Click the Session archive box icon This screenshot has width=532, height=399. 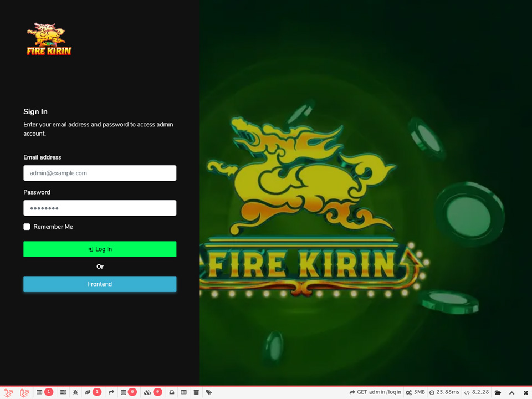click(196, 392)
